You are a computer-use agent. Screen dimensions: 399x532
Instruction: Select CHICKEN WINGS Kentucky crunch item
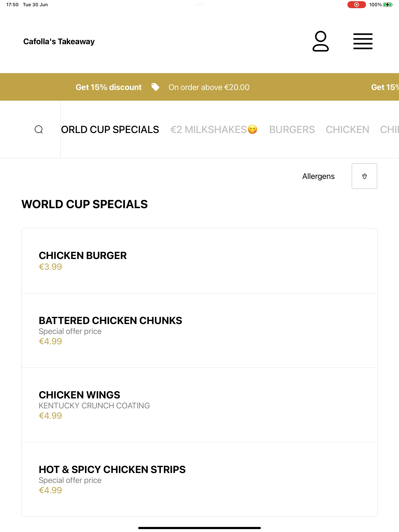click(x=199, y=405)
